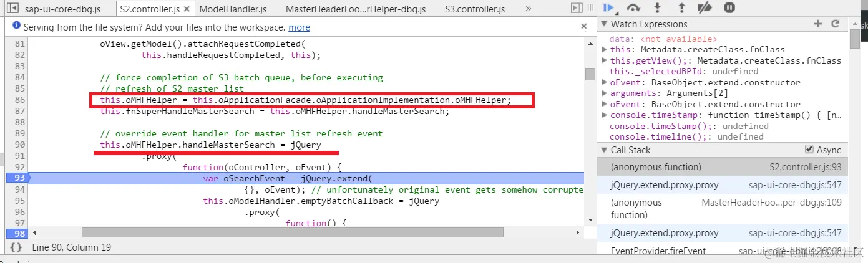Expand the console.timeStamp function watch
868x263 pixels.
(603, 115)
